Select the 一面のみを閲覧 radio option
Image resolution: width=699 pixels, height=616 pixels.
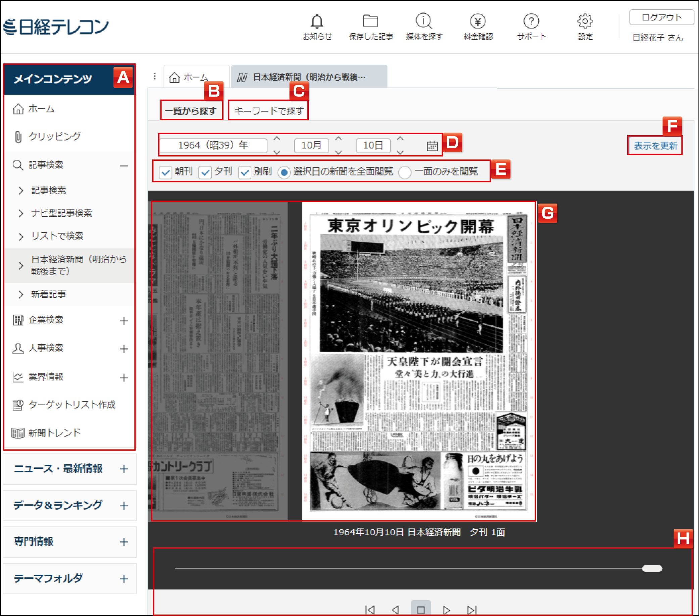click(x=405, y=172)
